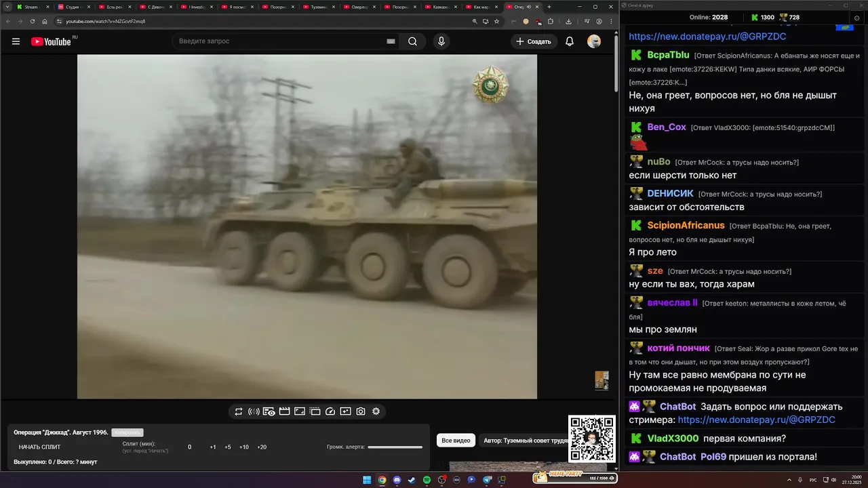Viewport: 868px width, 488px height.
Task: Switch to the Investigate browser tab
Action: [195, 7]
